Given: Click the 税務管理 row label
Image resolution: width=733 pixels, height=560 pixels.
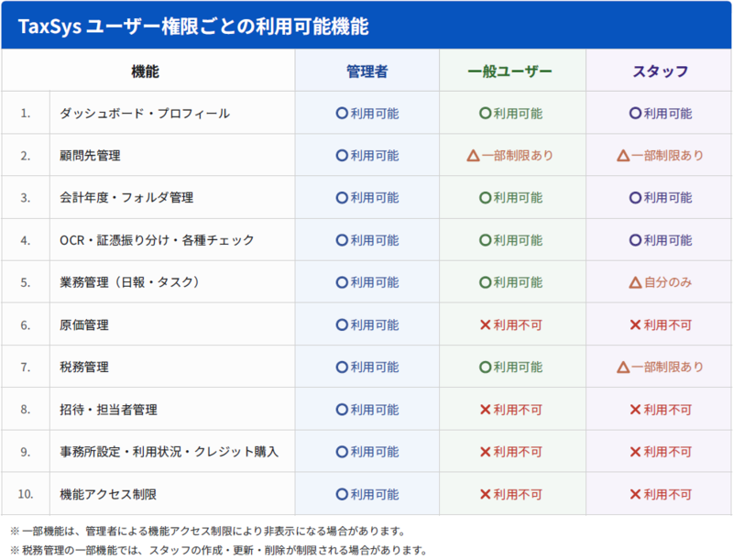Looking at the screenshot, I should click(x=83, y=367).
